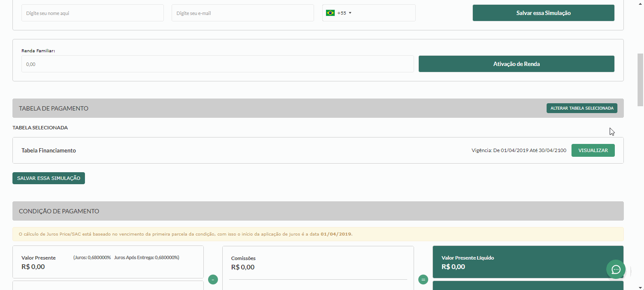Click the TABELA SELECIONADA label

pyautogui.click(x=40, y=128)
